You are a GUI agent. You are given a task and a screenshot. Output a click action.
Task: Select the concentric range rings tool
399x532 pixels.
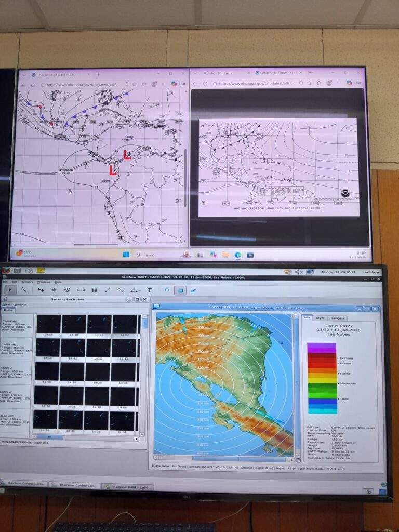(67, 290)
